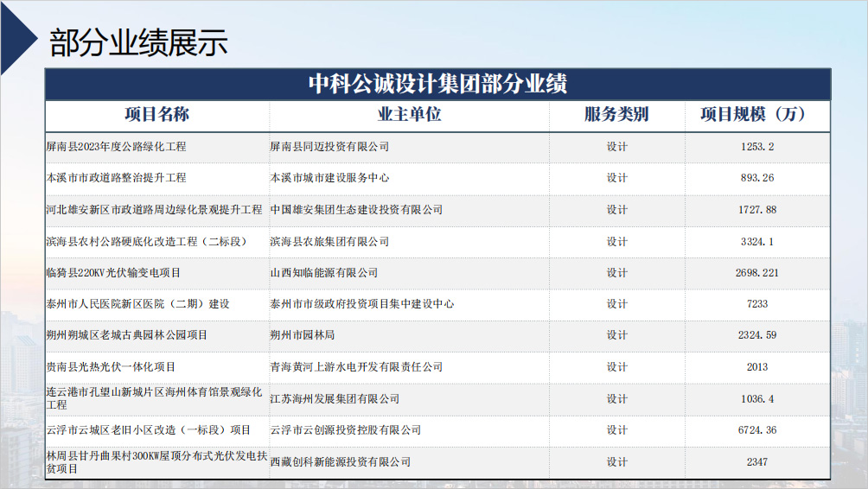Select the project scale value 6724.36
This screenshot has width=868, height=489.
pyautogui.click(x=756, y=430)
